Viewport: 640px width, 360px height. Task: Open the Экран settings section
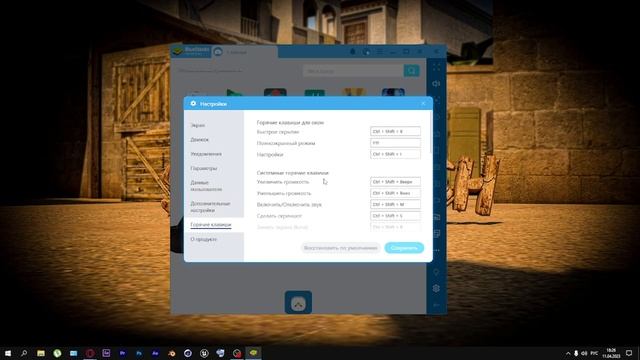click(198, 125)
